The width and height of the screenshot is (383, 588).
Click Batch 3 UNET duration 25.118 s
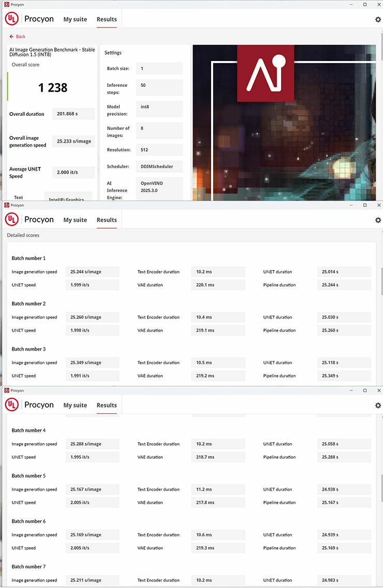coord(344,363)
